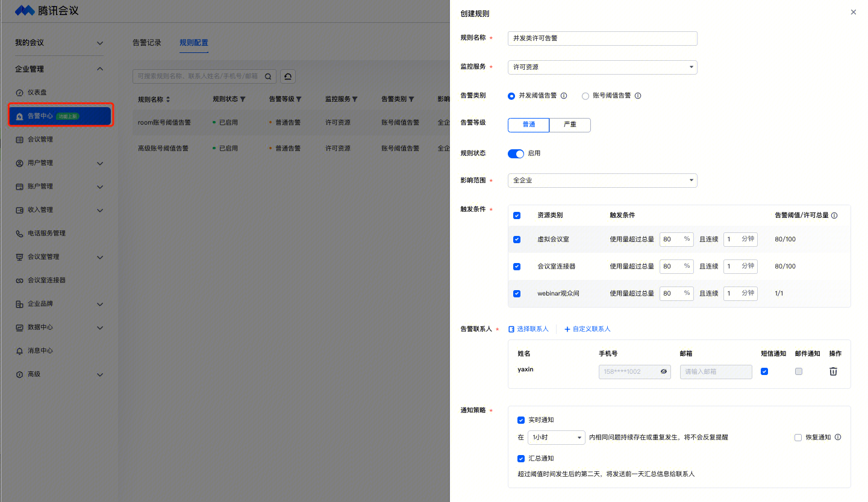Click the 高级 sidebar icon
The width and height of the screenshot is (868, 502).
click(20, 374)
